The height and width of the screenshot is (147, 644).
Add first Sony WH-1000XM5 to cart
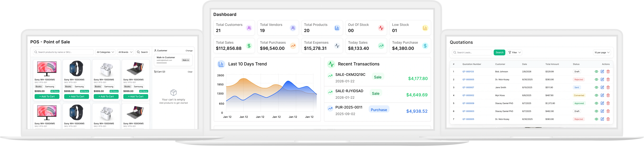coord(47,97)
